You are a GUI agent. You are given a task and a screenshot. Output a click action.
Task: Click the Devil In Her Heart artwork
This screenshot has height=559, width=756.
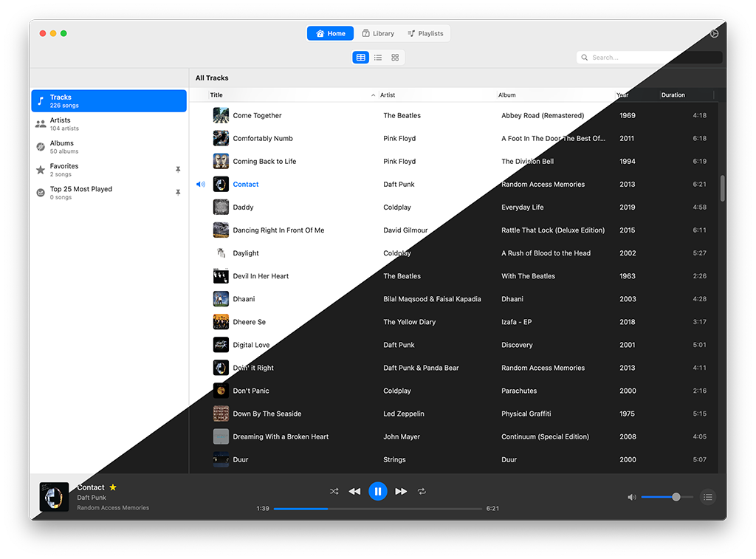(221, 276)
